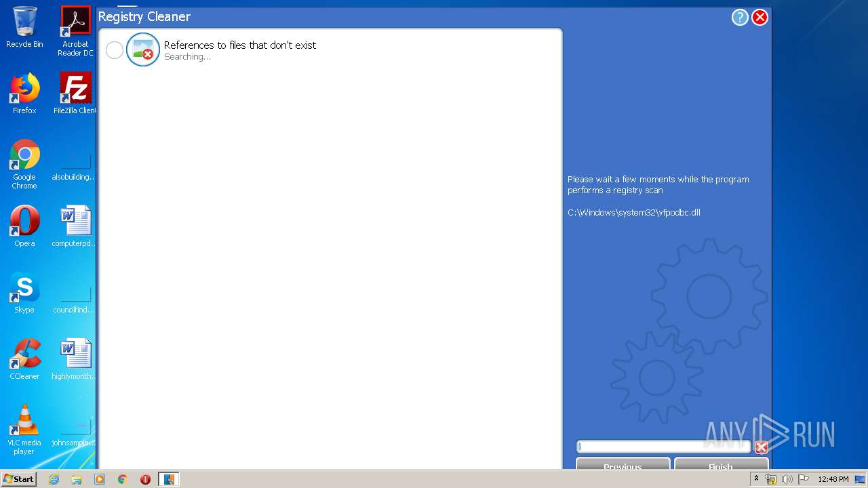
Task: Open the Recycle Bin desktop icon
Action: [24, 27]
